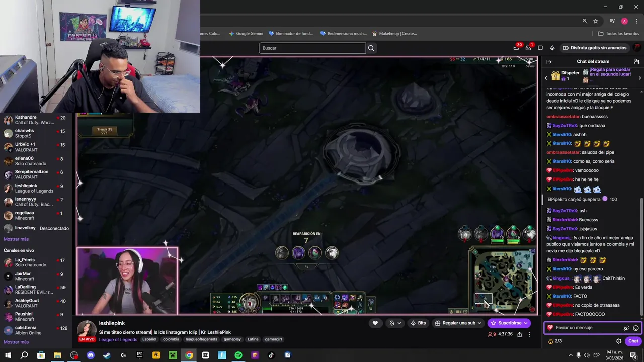Image resolution: width=644 pixels, height=362 pixels.
Task: Open the MakeEmoji bookmark
Action: [394, 34]
